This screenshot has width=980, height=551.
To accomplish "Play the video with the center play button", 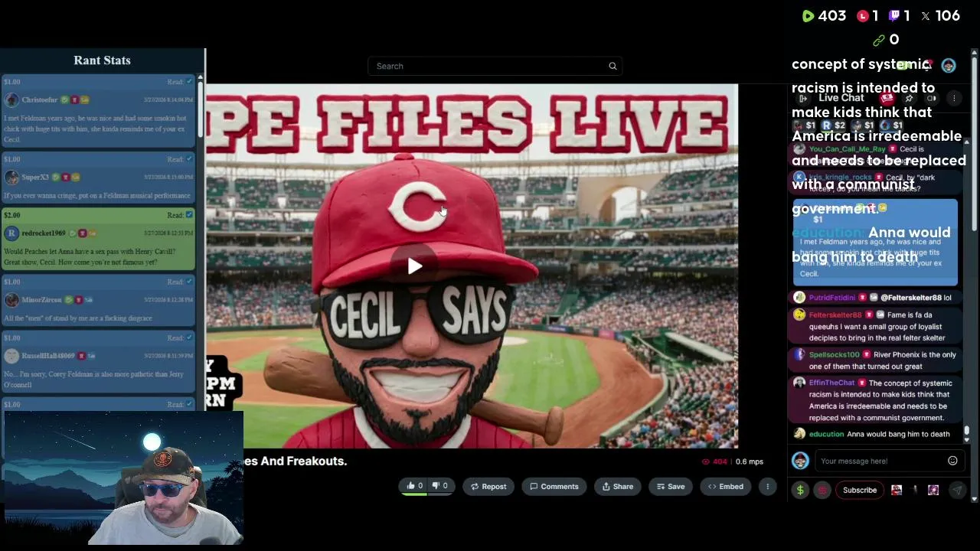I will (414, 266).
